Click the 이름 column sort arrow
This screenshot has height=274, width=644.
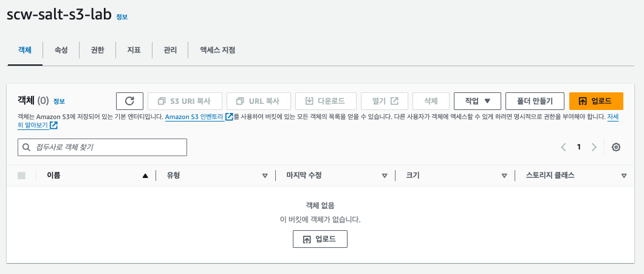145,176
